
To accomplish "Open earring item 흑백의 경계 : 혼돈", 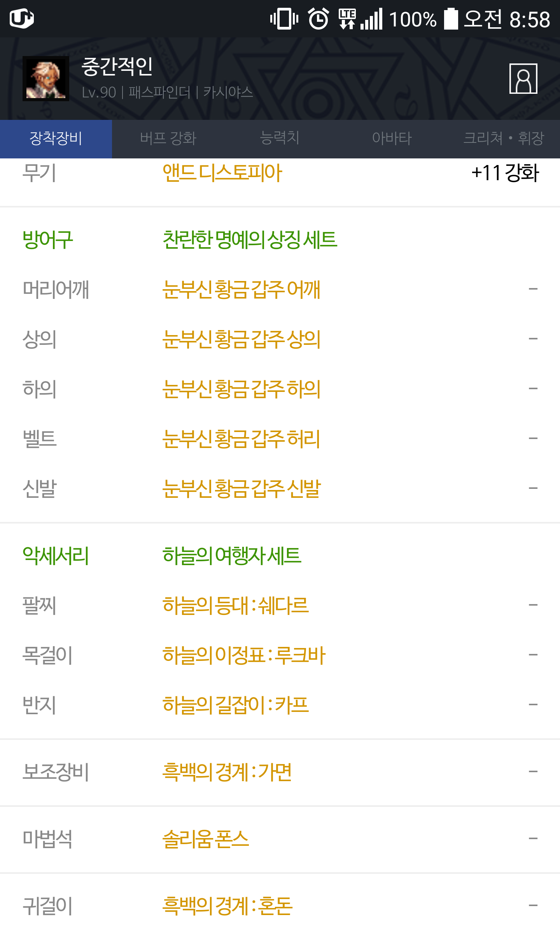I will point(227,905).
